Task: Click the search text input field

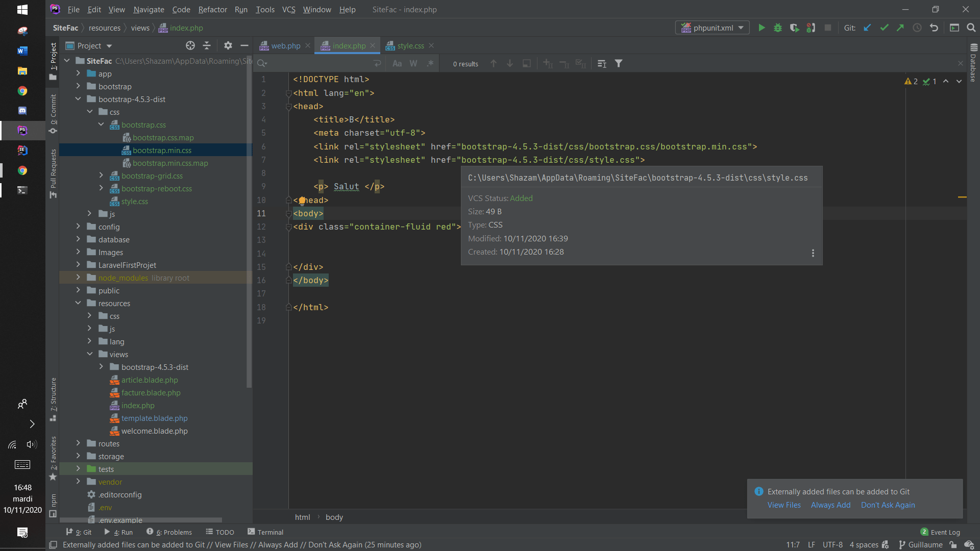Action: click(x=319, y=64)
